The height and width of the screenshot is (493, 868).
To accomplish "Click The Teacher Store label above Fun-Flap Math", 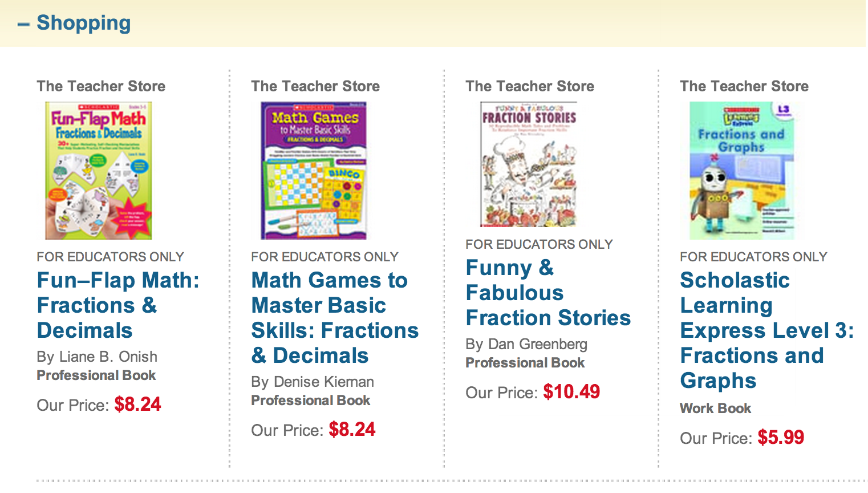I will 101,86.
